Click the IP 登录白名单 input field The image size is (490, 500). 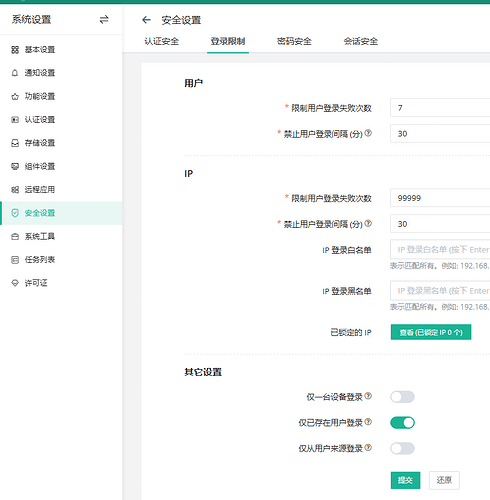[440, 249]
